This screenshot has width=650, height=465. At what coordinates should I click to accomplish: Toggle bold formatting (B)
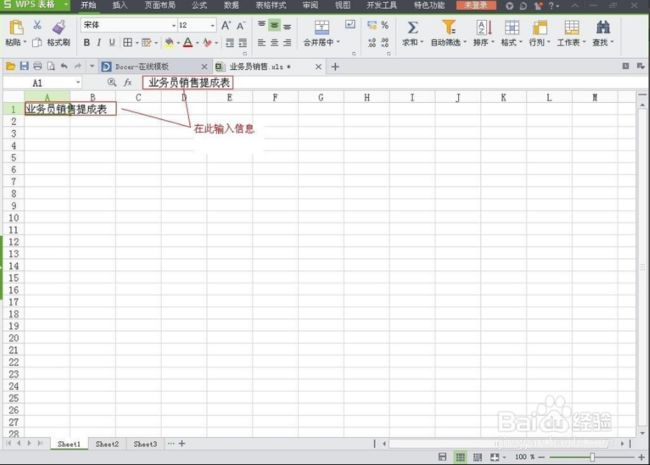coord(87,42)
